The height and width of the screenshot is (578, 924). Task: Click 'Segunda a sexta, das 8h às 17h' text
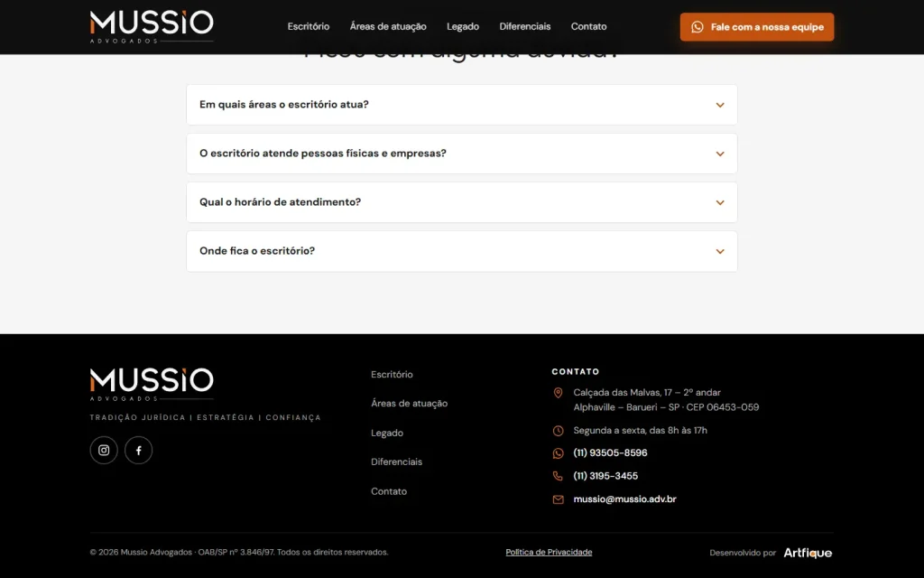640,431
